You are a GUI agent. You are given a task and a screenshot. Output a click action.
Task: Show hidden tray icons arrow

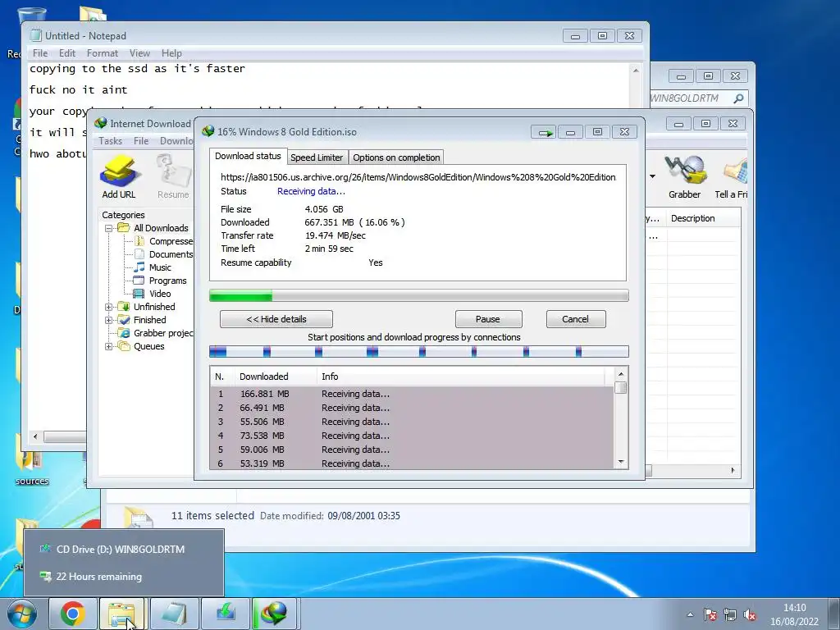click(x=690, y=615)
